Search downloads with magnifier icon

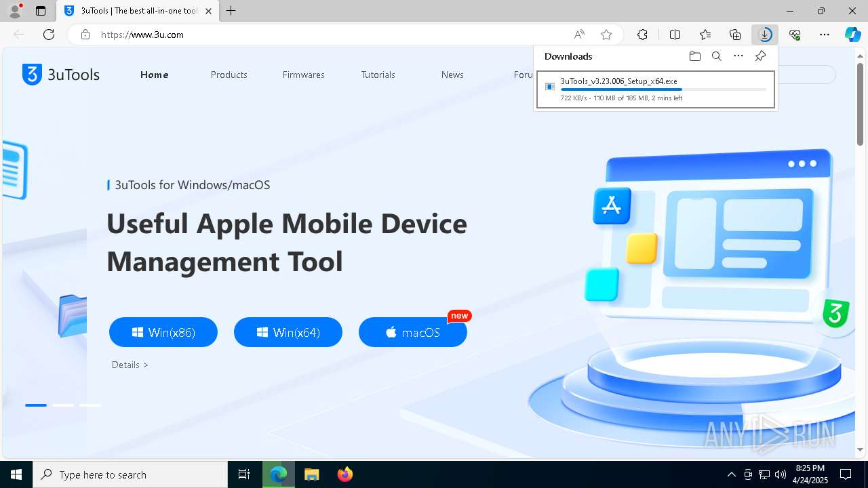(x=716, y=56)
